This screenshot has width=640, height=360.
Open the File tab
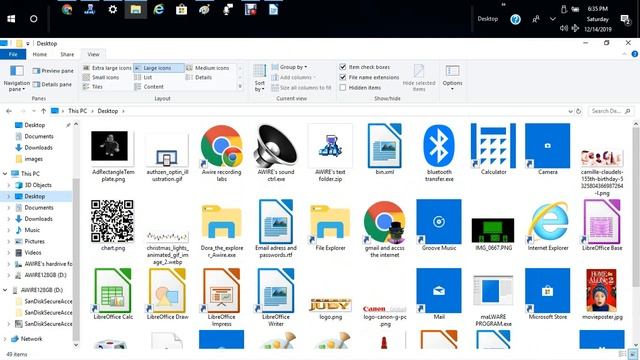coord(13,54)
